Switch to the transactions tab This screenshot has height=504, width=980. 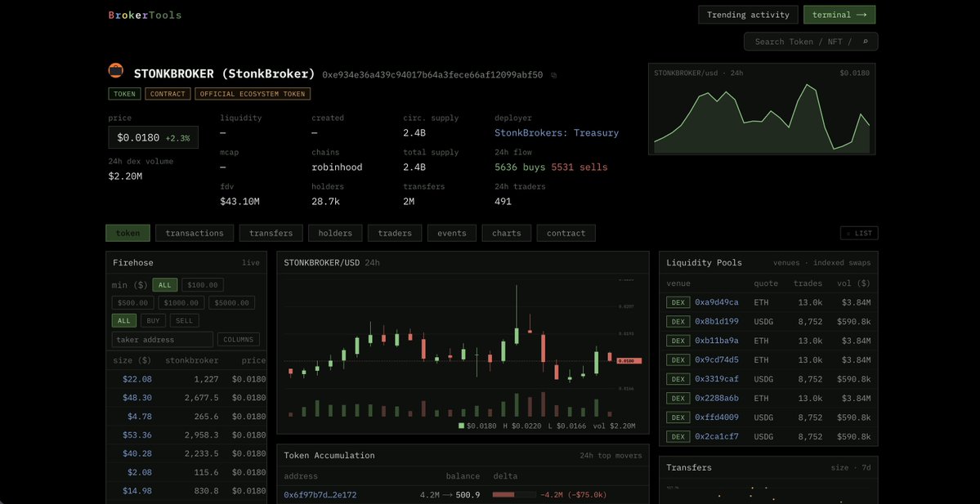coord(195,233)
